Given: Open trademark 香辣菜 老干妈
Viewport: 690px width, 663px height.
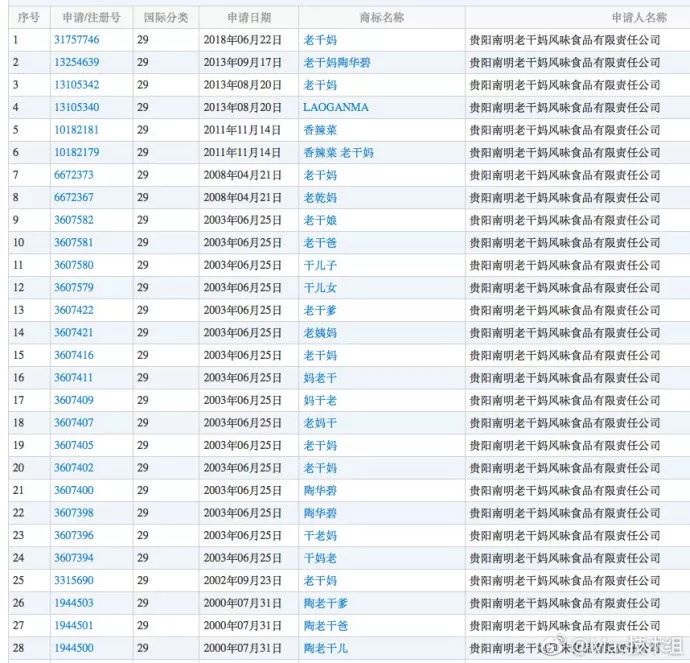Looking at the screenshot, I should tap(338, 153).
